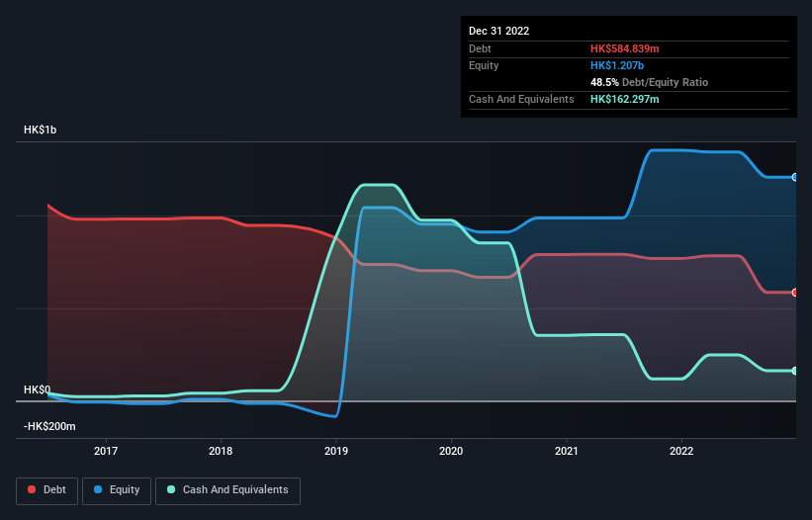Select the Cash endpoint marker at Dec 2022
The image size is (812, 520).
click(795, 371)
